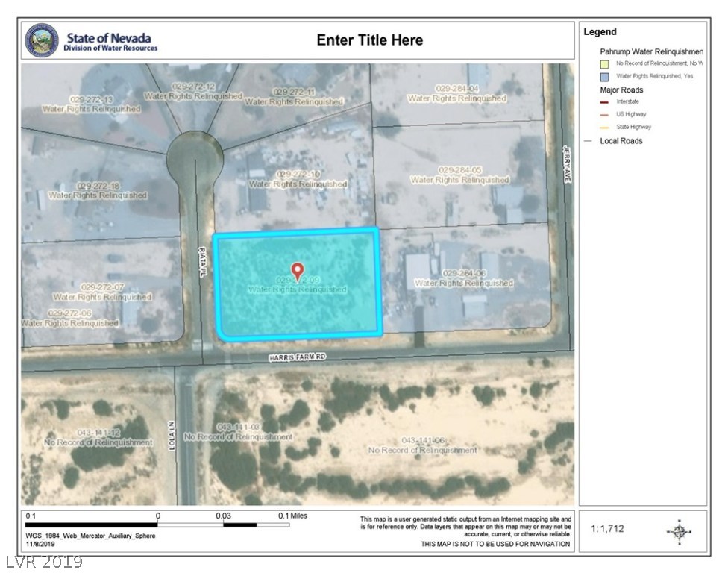
Task: Click the date '11/8/2019'
Action: (x=40, y=544)
